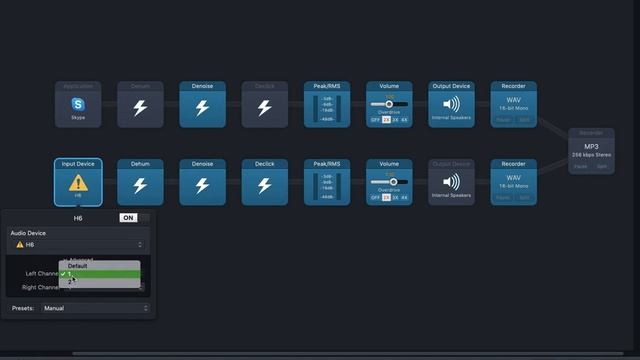640x360 pixels.
Task: Set top Volume overdrive to OFF
Action: (x=375, y=120)
